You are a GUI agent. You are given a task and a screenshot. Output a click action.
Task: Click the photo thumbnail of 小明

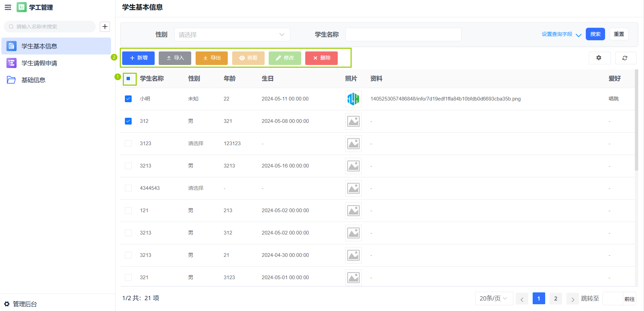353,99
